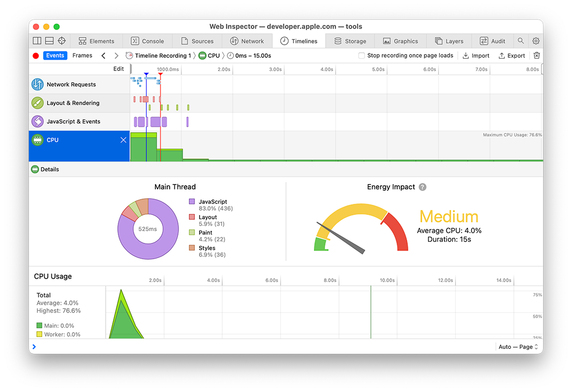Click the element selection crosshair icon
The width and height of the screenshot is (572, 392).
point(62,41)
